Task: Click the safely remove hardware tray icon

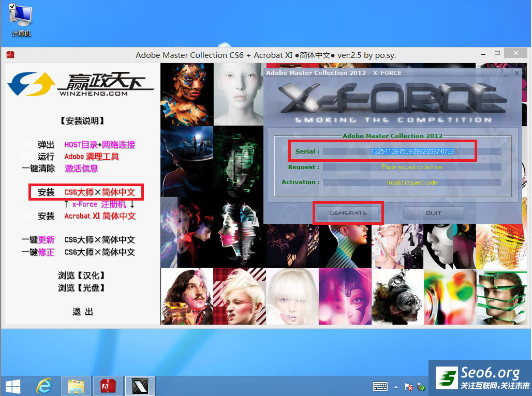Action: tap(421, 387)
